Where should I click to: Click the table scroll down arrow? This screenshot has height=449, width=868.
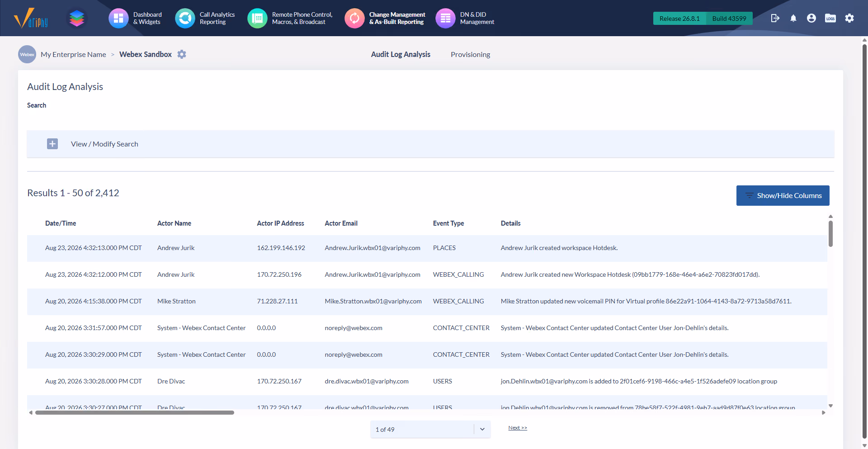830,406
